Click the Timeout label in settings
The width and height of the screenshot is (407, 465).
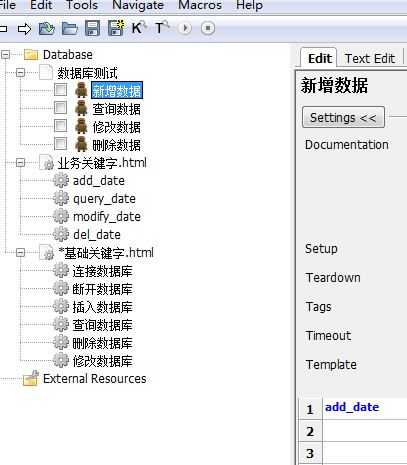[x=328, y=335]
